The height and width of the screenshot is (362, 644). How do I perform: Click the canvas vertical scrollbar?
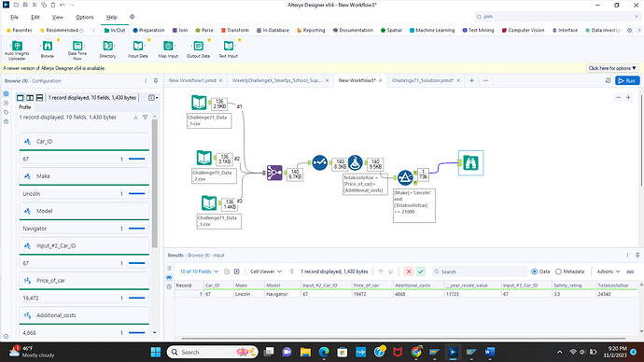641,140
